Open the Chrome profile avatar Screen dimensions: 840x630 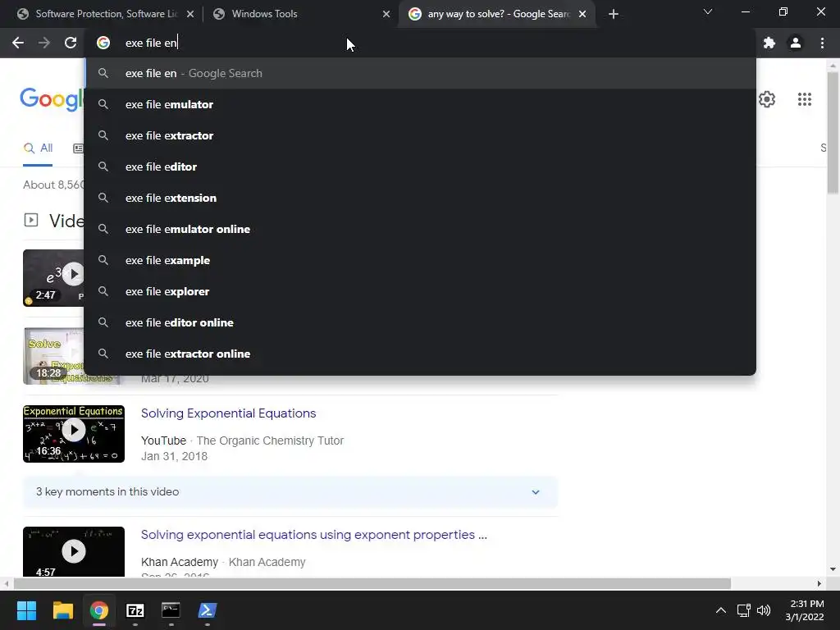click(796, 43)
